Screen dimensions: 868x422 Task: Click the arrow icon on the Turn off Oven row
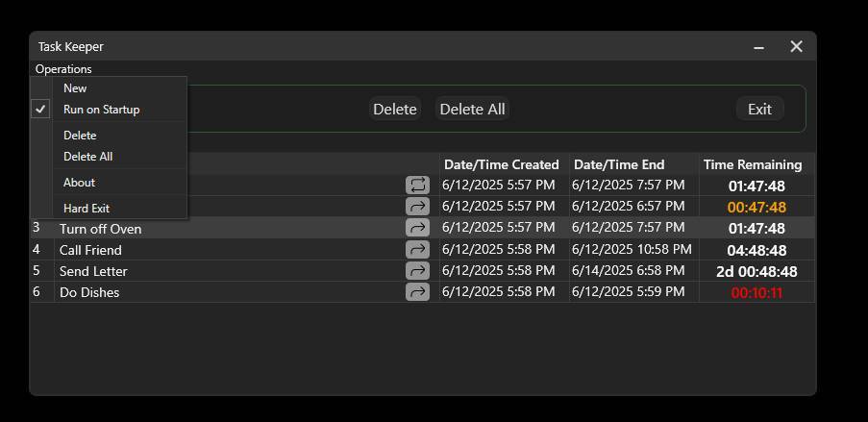click(417, 228)
